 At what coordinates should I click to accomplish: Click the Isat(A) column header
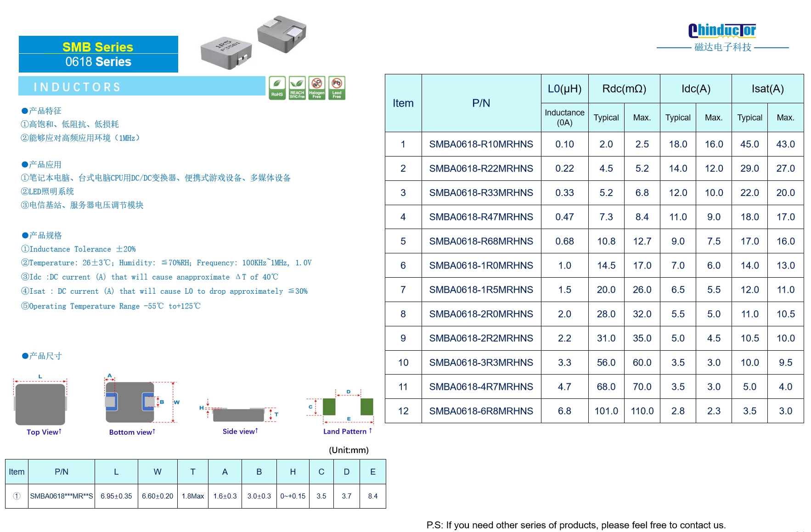click(767, 89)
